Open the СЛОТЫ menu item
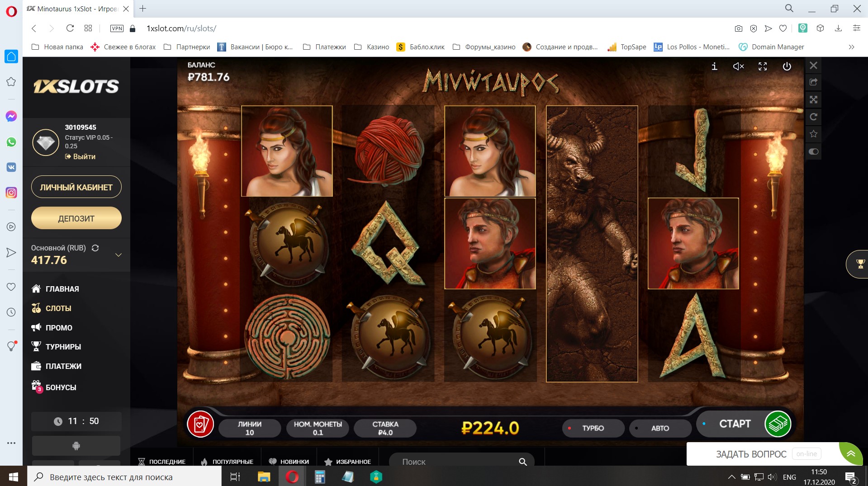The width and height of the screenshot is (868, 486). point(51,308)
